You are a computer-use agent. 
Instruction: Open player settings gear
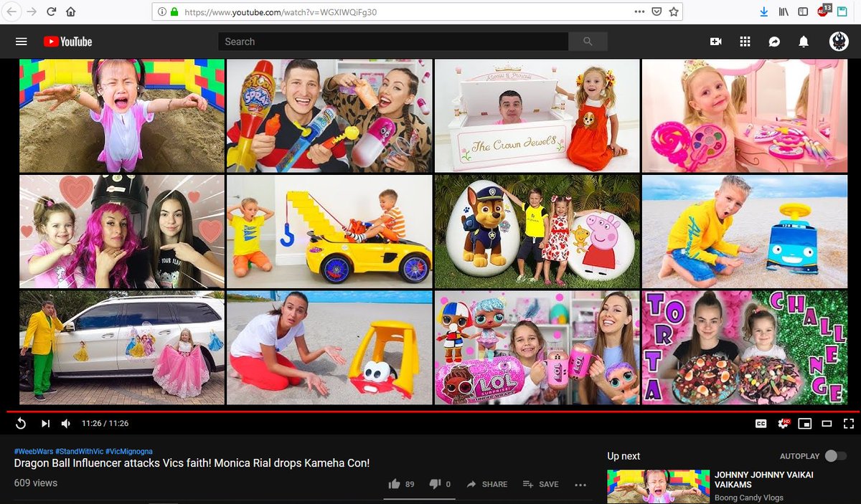point(783,424)
